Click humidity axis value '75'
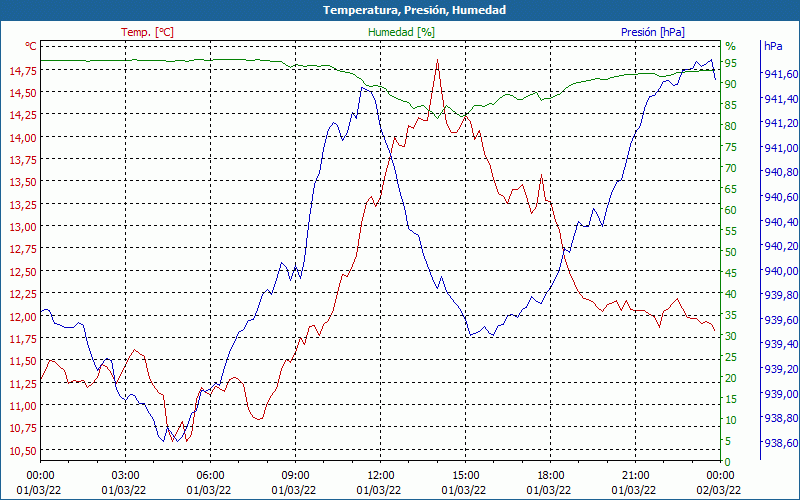Image resolution: width=800 pixels, height=500 pixels. (731, 147)
